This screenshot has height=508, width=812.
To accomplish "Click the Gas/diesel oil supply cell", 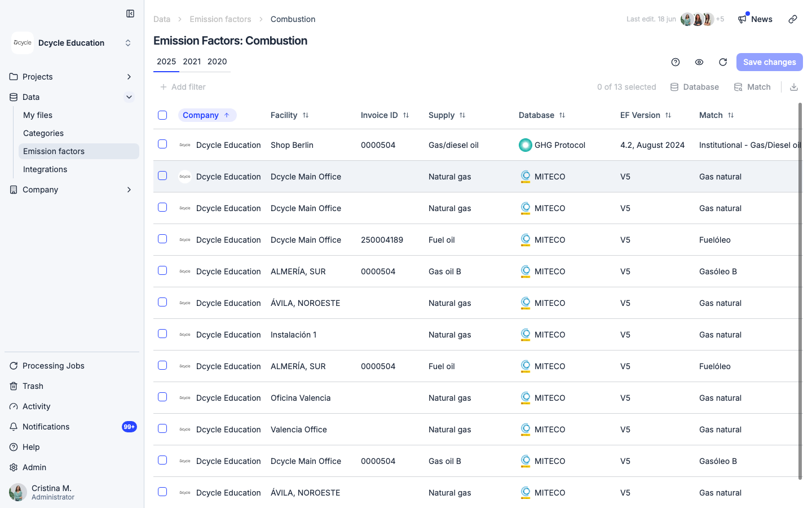I will pyautogui.click(x=453, y=145).
